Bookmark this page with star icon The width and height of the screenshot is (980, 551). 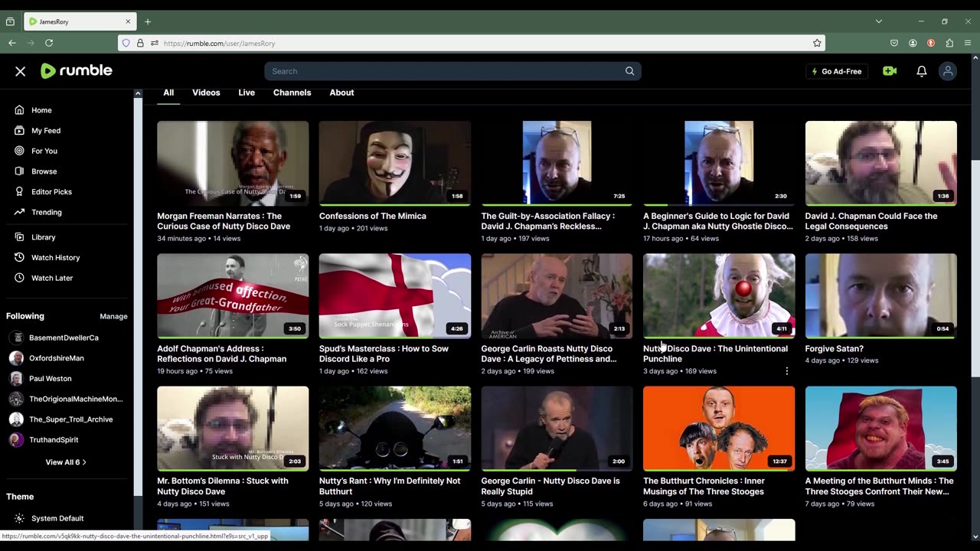(817, 43)
